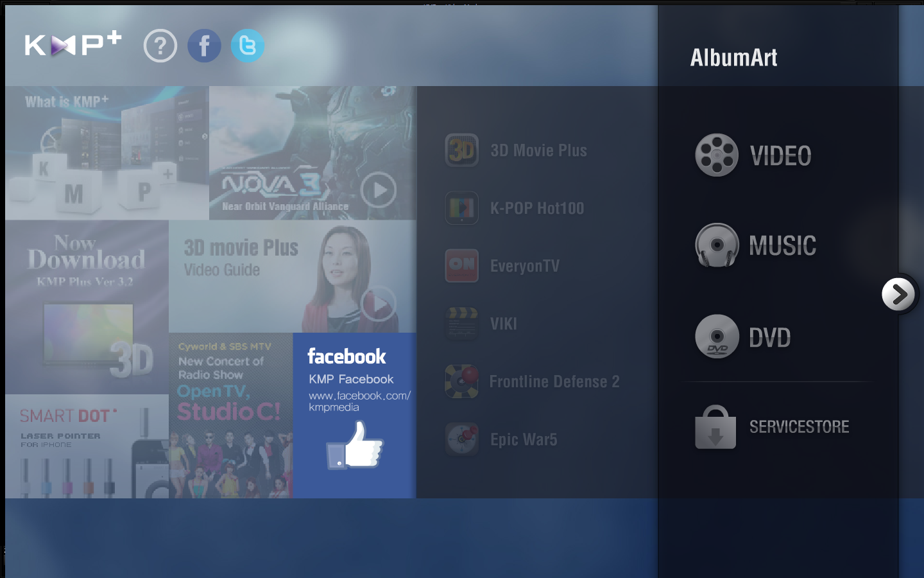
Task: Open the K-POP Hot100 text link
Action: pos(537,208)
